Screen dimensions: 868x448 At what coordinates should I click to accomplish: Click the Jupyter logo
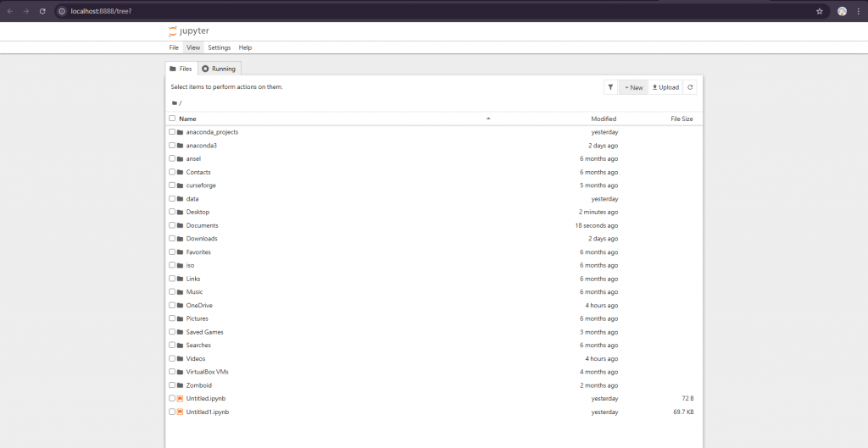coord(189,31)
